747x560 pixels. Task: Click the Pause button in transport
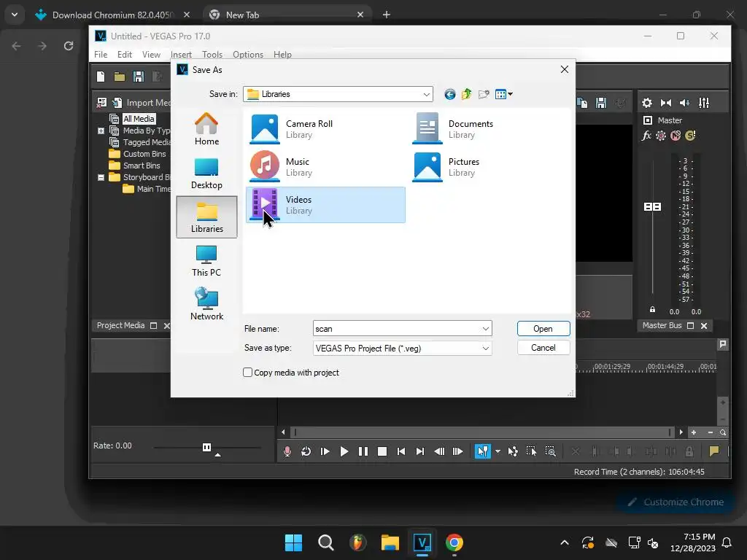pos(363,451)
